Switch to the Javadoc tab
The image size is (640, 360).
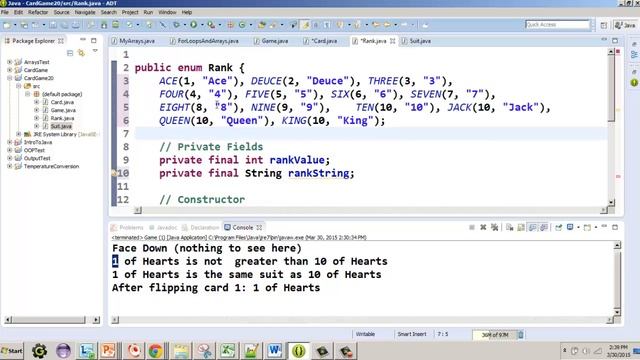point(163,227)
